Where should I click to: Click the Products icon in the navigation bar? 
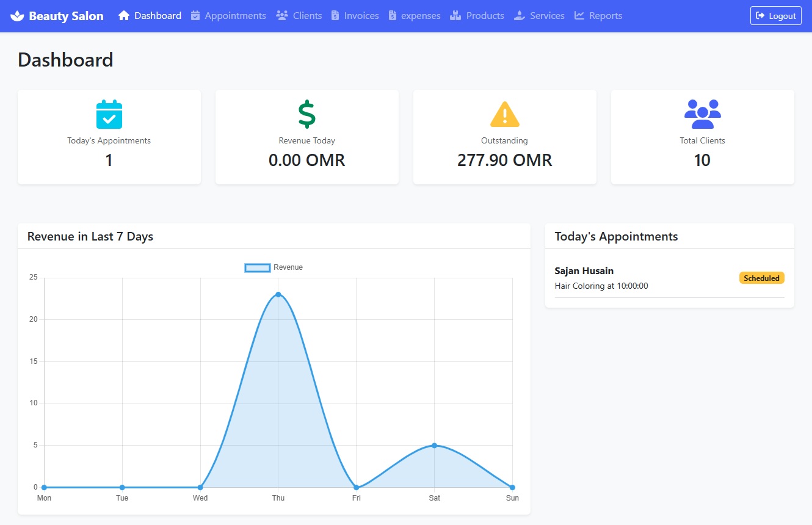coord(456,15)
